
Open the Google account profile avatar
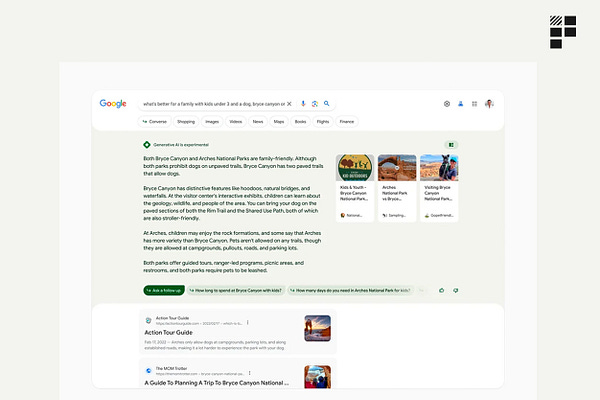(x=489, y=104)
